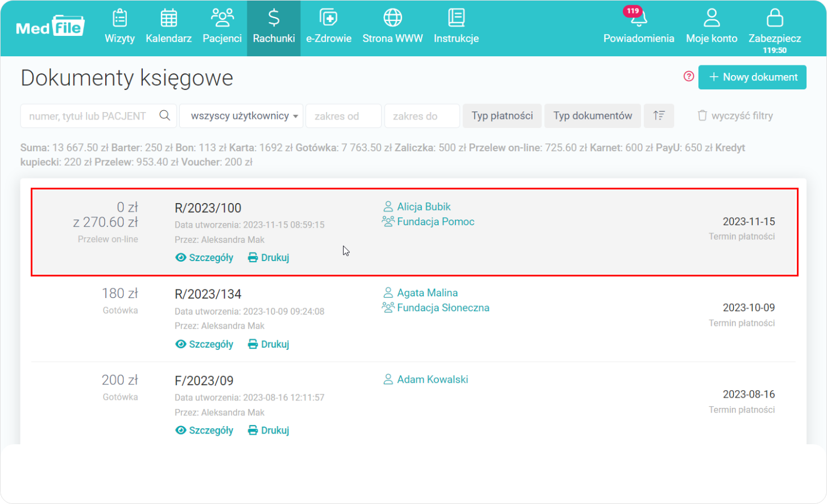The image size is (827, 504).
Task: Click the 119 notifications badge
Action: pyautogui.click(x=632, y=11)
